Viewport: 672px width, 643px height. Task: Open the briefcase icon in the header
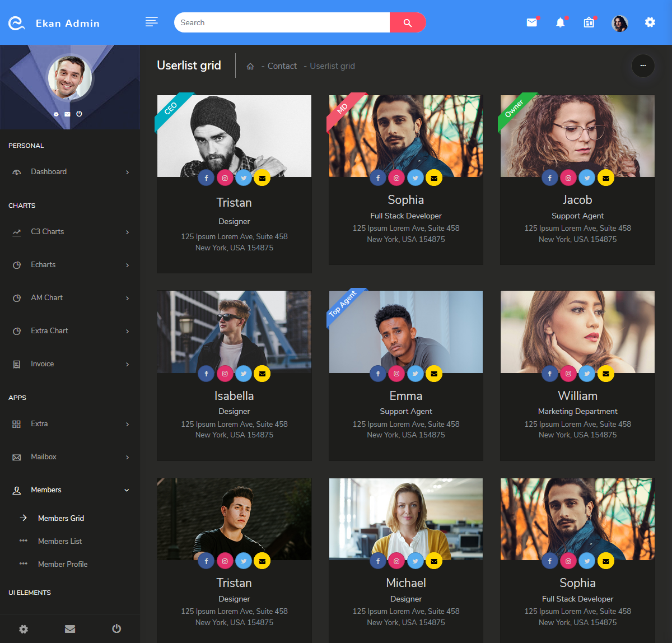pyautogui.click(x=589, y=22)
